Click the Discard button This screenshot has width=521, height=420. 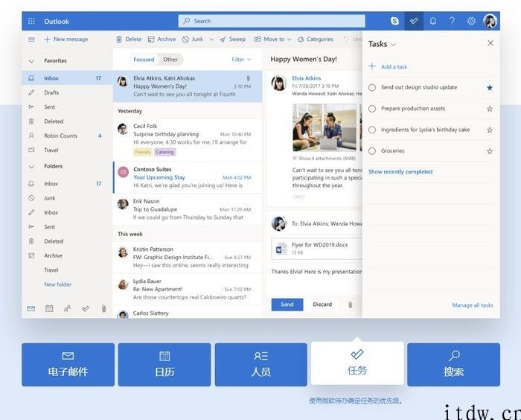(322, 305)
